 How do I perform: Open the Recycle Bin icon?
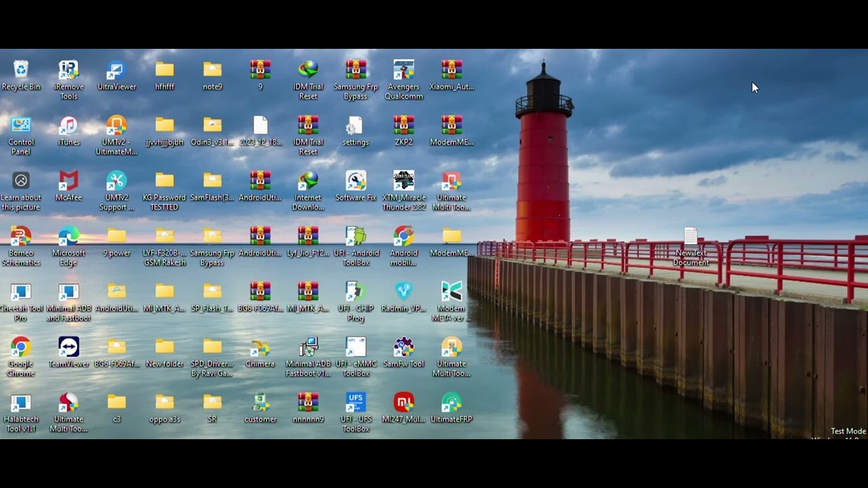click(x=21, y=70)
